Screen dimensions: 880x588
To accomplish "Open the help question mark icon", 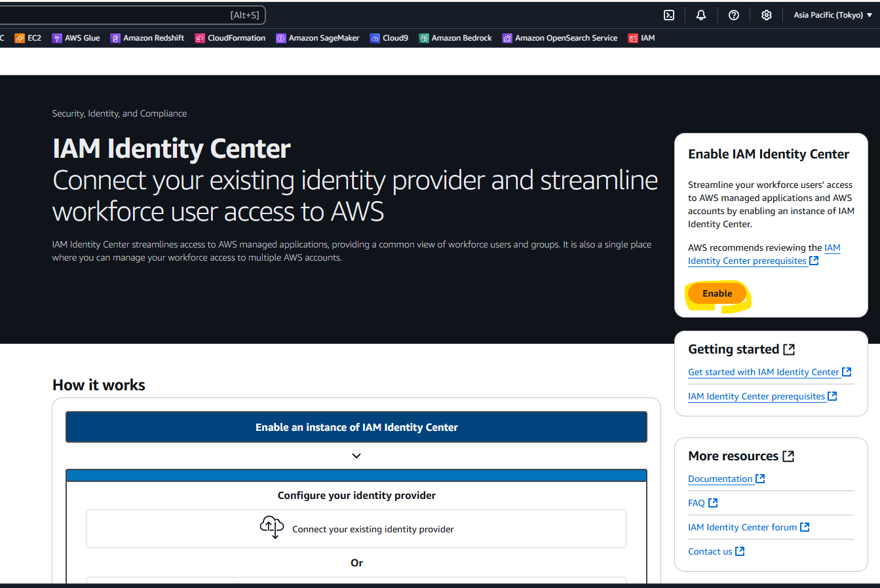I will tap(734, 15).
